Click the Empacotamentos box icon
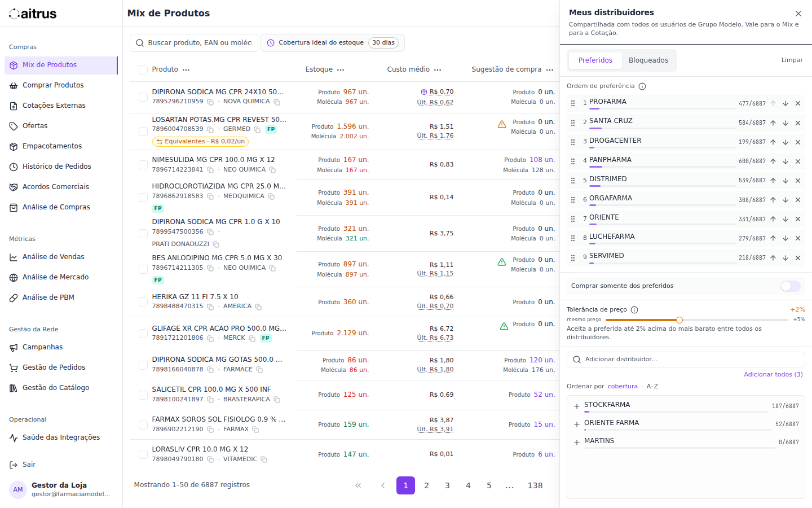Image resolution: width=812 pixels, height=508 pixels. point(14,147)
